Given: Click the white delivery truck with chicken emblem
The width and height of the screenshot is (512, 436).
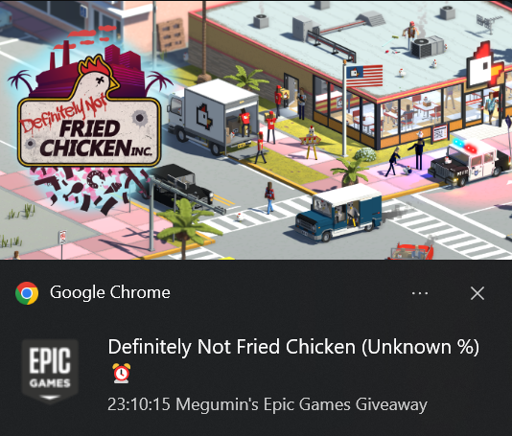Looking at the screenshot, I should pos(213,117).
